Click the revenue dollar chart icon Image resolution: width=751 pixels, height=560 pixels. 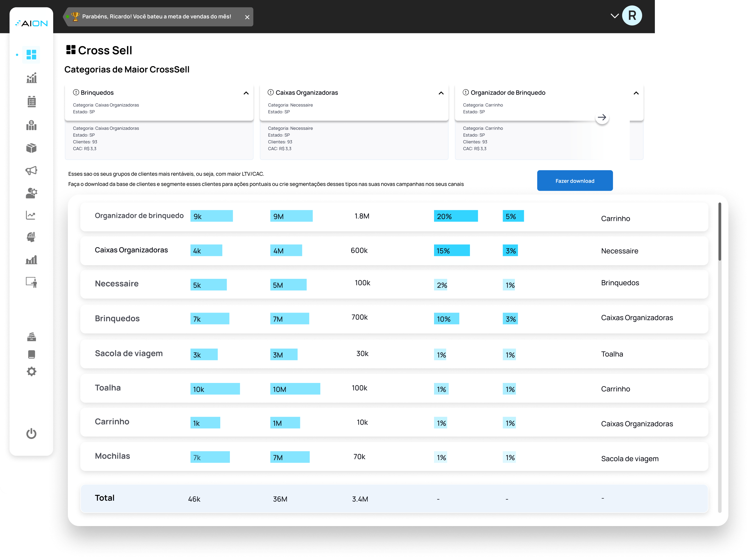pos(31,125)
